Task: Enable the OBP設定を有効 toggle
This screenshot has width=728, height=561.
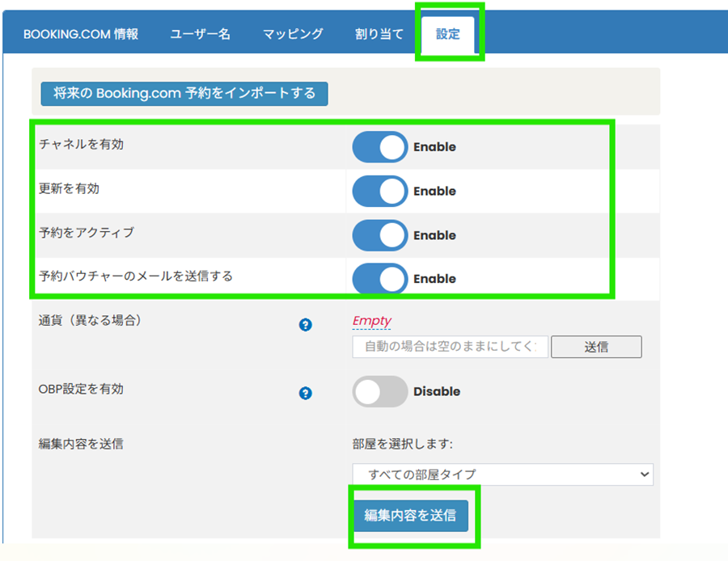Action: (x=380, y=391)
